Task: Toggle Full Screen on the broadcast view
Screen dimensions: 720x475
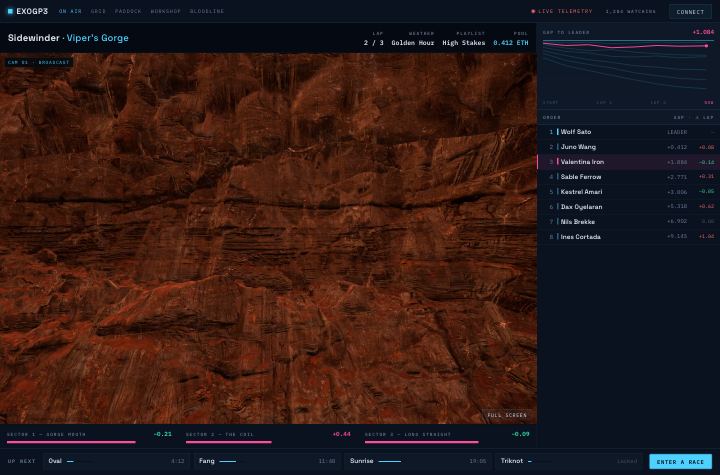Action: coord(507,415)
